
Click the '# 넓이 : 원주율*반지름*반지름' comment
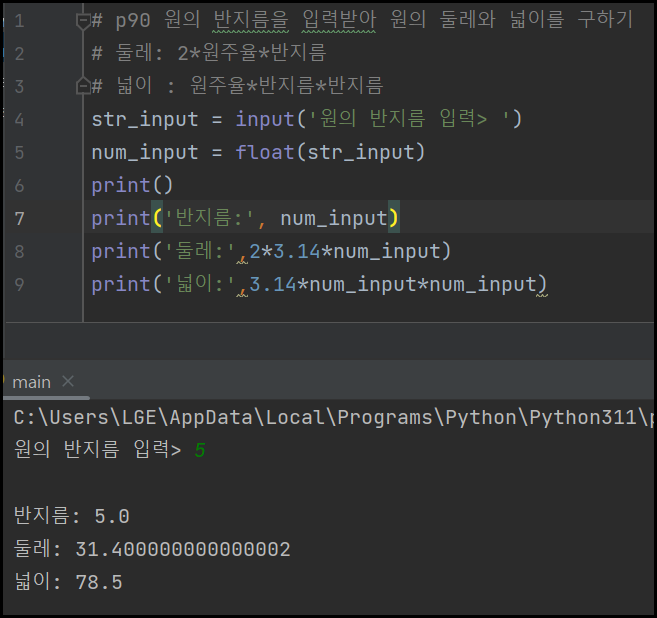(x=237, y=86)
